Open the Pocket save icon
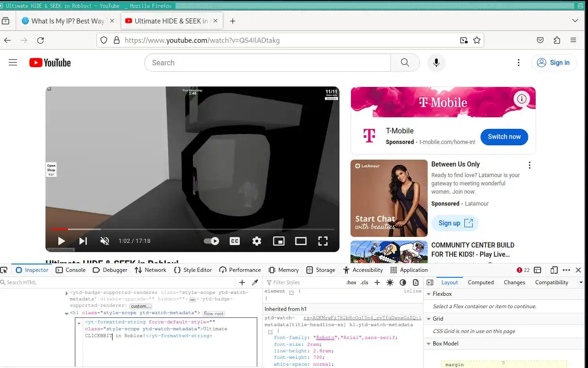 point(540,40)
